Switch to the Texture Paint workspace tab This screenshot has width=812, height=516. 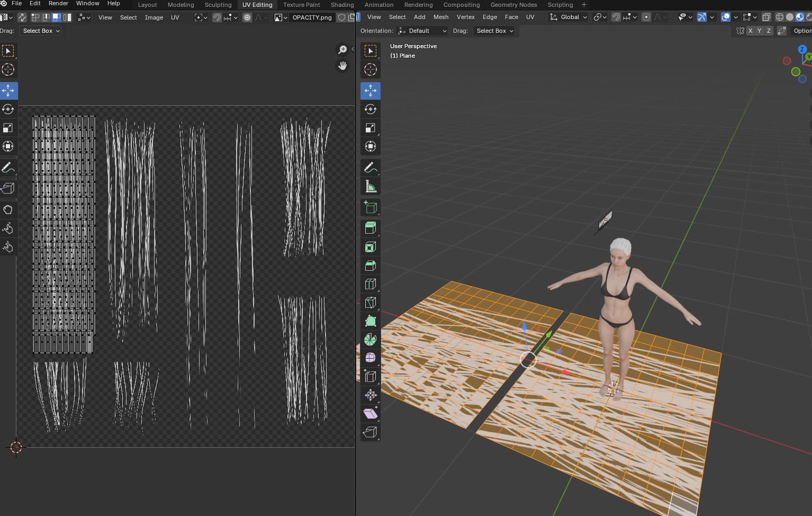coord(301,5)
